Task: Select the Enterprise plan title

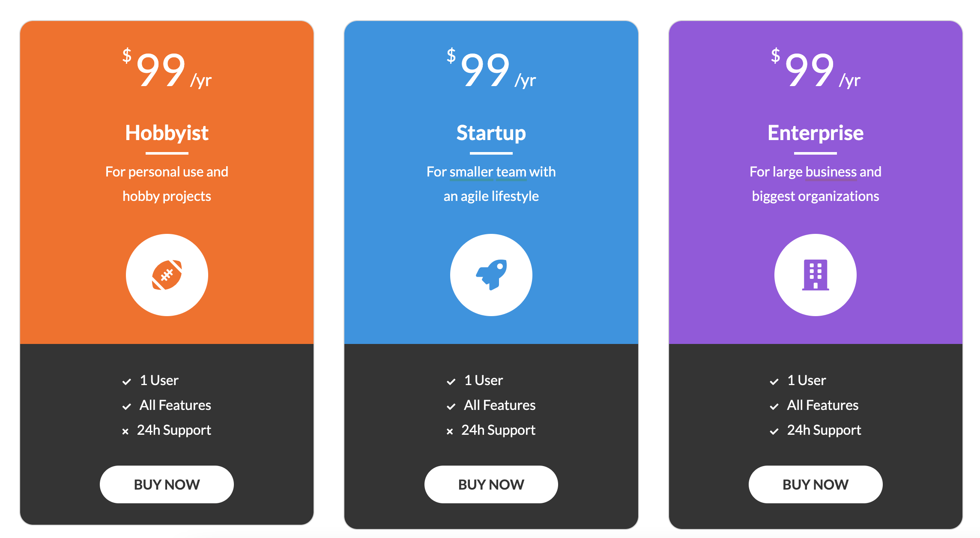Action: 816,133
